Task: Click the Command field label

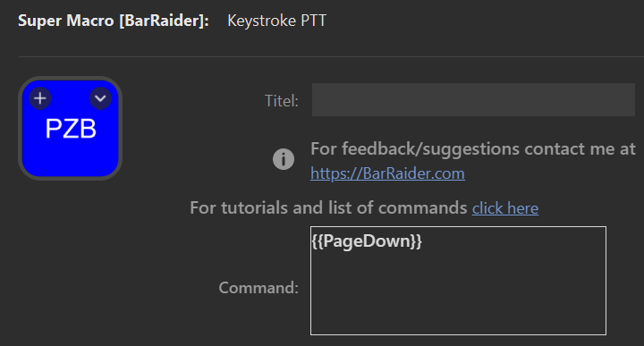Action: 258,288
